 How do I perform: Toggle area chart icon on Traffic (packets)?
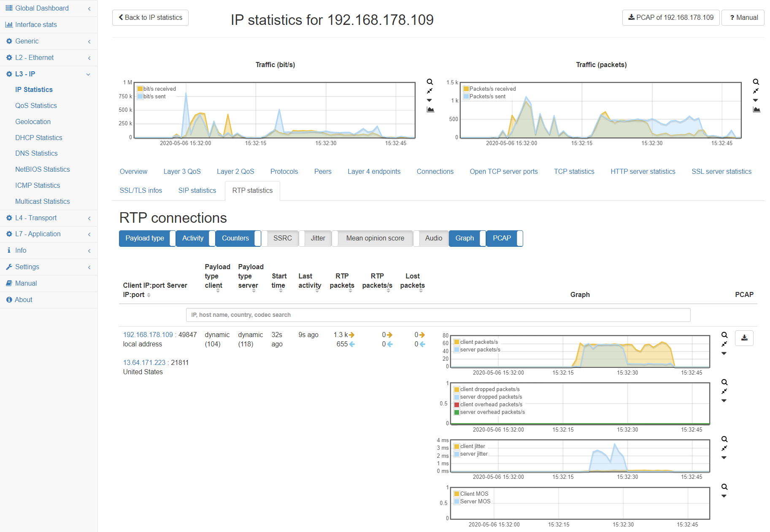tap(756, 110)
